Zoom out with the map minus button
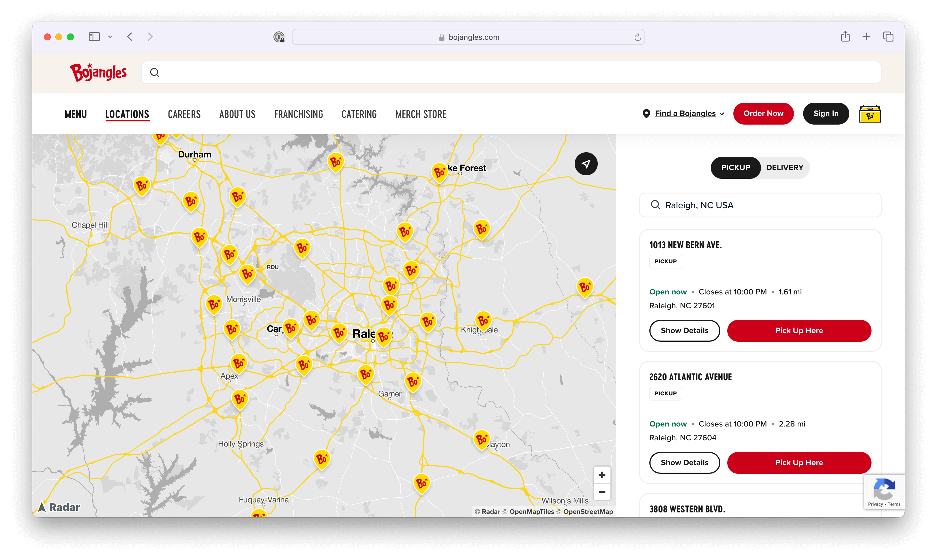 pyautogui.click(x=602, y=492)
